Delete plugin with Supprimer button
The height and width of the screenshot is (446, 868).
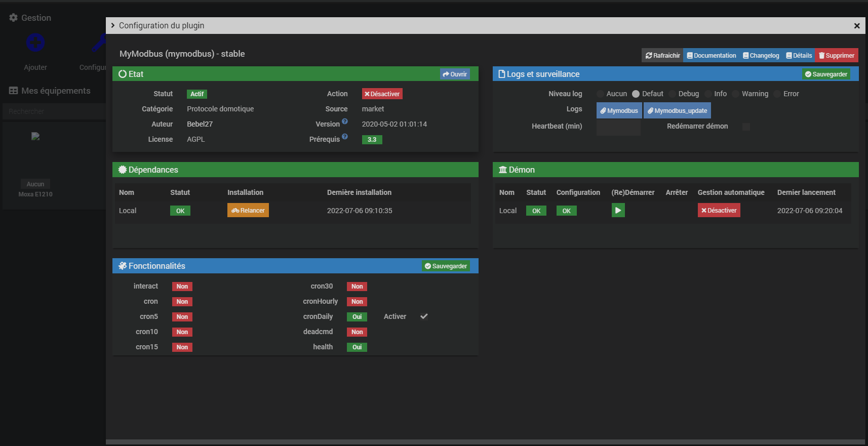click(x=837, y=56)
